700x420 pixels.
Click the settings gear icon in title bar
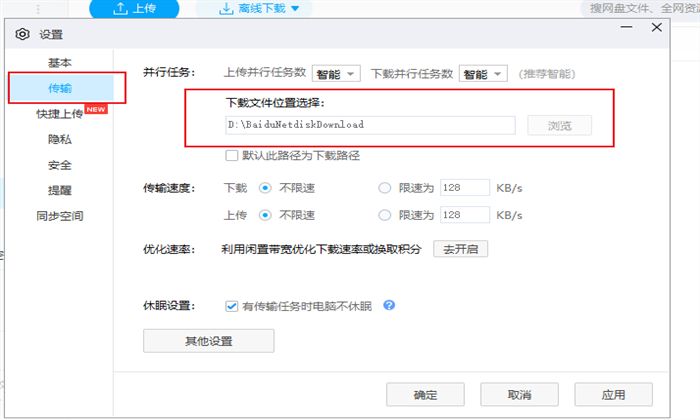(x=22, y=34)
